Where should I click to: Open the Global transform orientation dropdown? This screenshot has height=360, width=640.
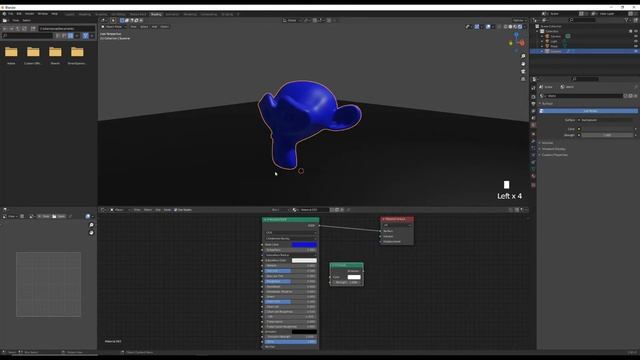[292, 20]
